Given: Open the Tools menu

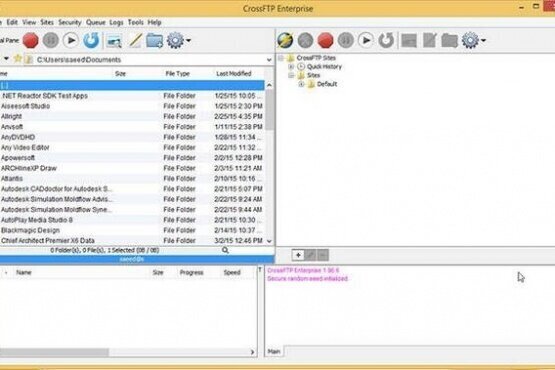Looking at the screenshot, I should (x=136, y=22).
